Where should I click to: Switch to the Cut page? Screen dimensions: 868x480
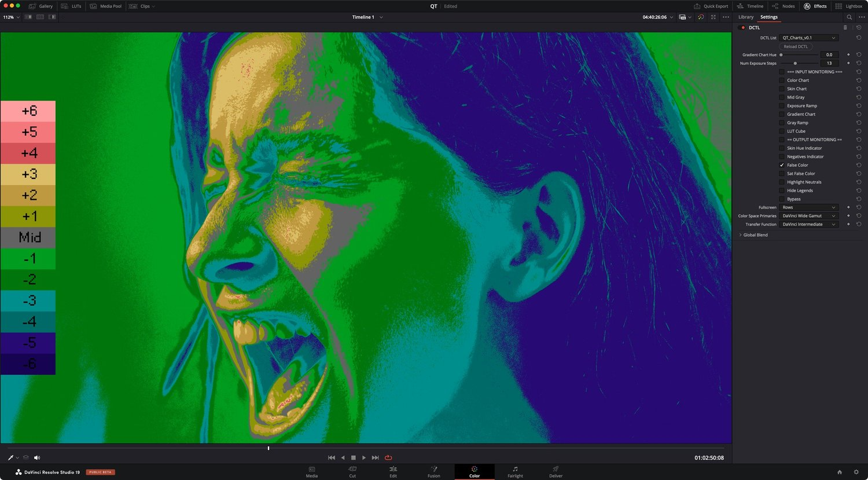pyautogui.click(x=352, y=472)
